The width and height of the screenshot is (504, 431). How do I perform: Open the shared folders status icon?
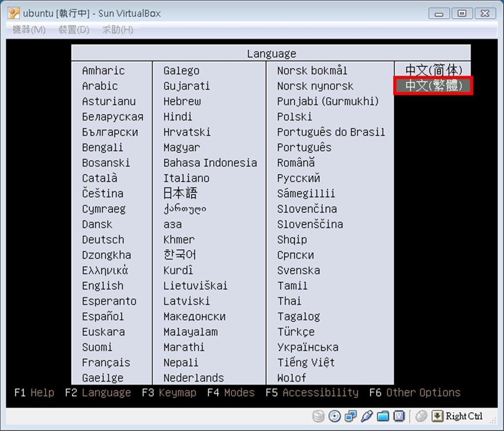click(383, 416)
